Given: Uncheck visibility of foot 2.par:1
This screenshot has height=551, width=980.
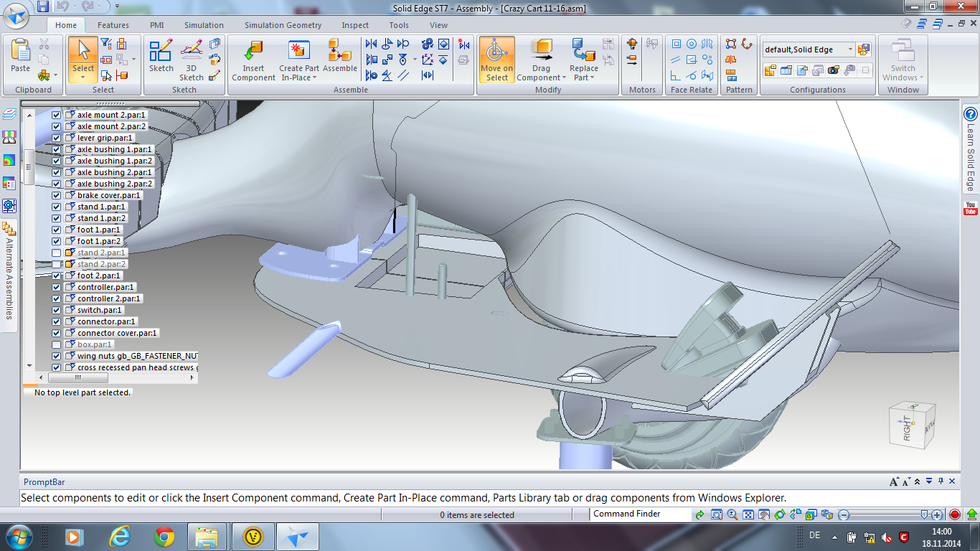Looking at the screenshot, I should point(56,275).
